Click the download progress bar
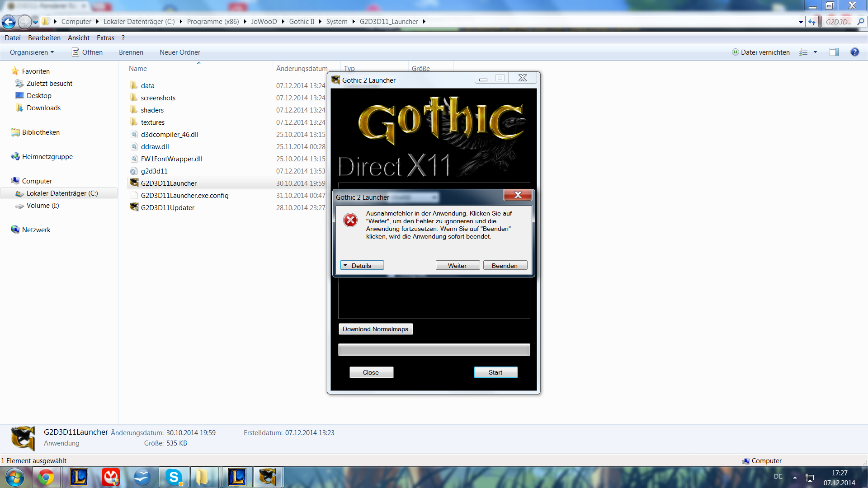This screenshot has height=488, width=868. point(434,350)
